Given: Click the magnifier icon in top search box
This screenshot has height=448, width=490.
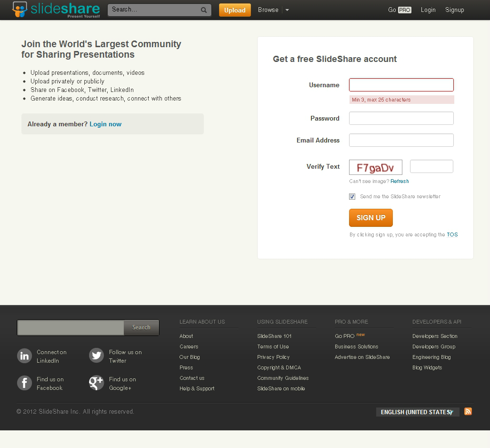Looking at the screenshot, I should click(x=204, y=10).
